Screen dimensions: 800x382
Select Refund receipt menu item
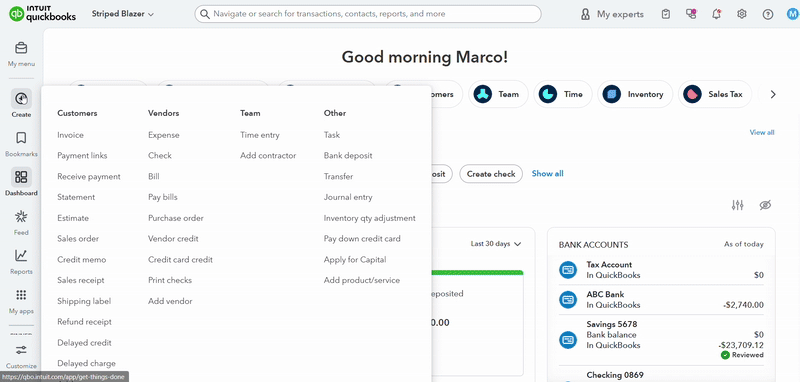click(84, 322)
